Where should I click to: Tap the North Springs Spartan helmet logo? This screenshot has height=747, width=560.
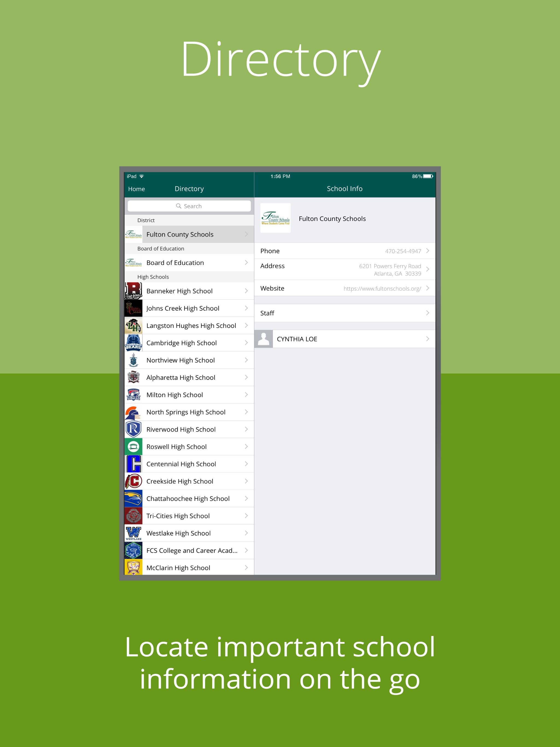[x=133, y=412]
